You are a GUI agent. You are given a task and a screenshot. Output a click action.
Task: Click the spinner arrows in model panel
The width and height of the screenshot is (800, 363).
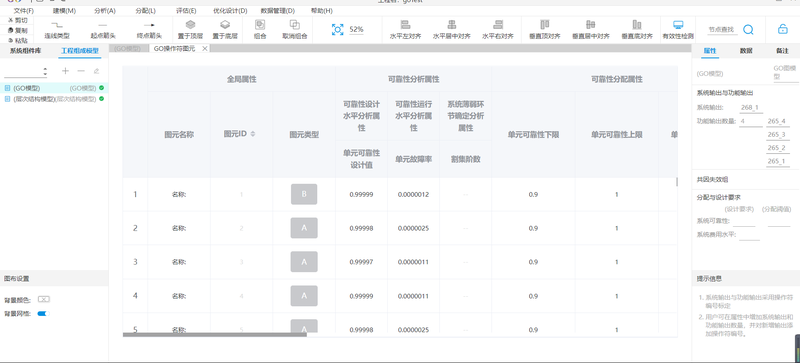pos(45,71)
